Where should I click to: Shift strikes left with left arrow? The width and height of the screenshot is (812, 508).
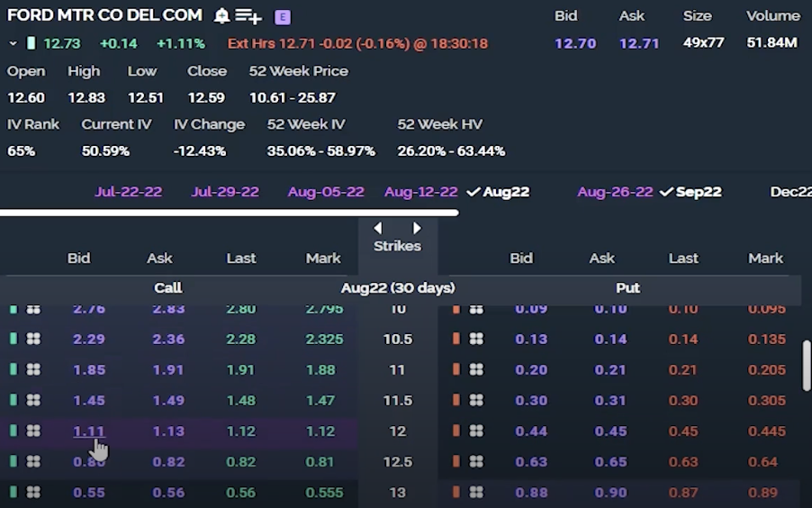378,228
